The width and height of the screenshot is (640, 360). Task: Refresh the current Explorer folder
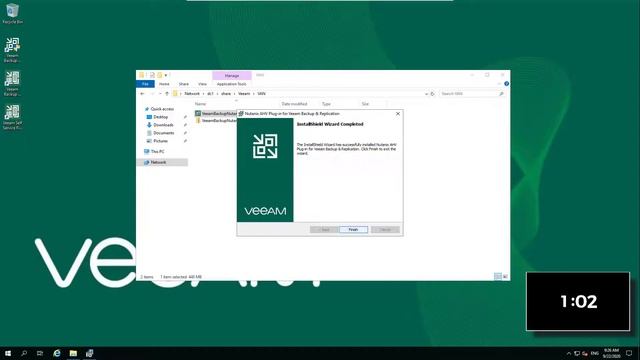(x=433, y=94)
